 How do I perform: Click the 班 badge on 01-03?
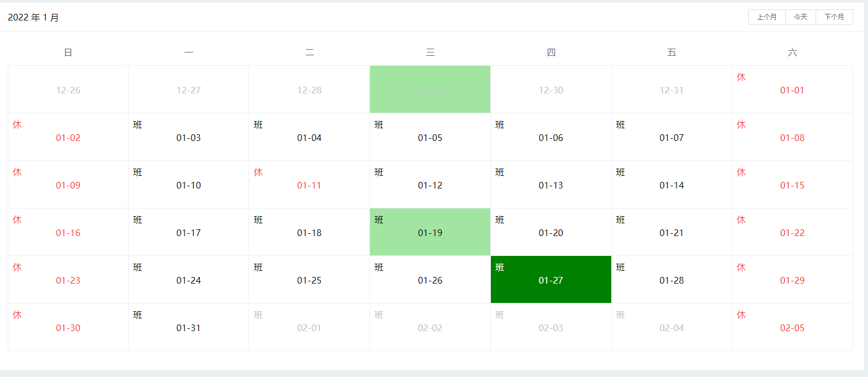(137, 125)
